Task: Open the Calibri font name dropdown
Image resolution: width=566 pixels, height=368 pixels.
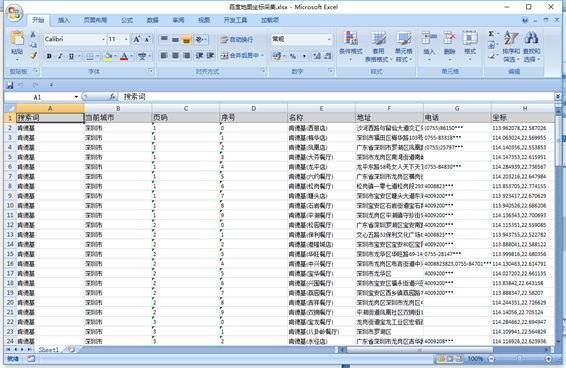Action: [x=75, y=39]
